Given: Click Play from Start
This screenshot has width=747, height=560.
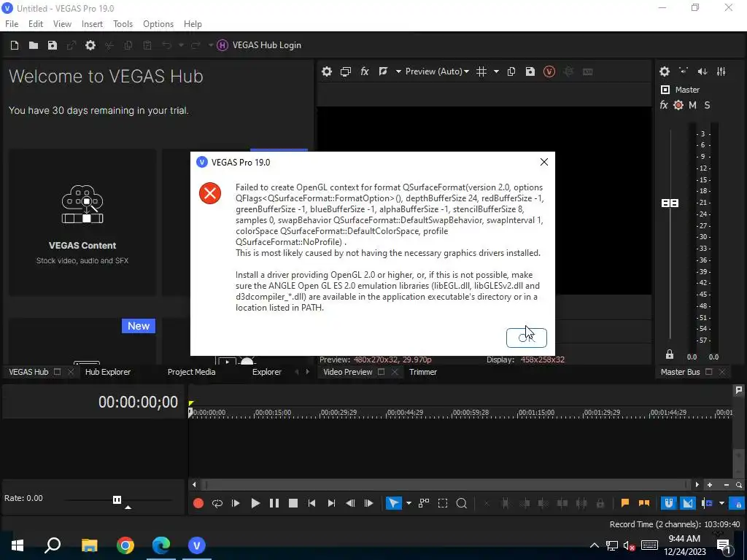Looking at the screenshot, I should click(236, 503).
